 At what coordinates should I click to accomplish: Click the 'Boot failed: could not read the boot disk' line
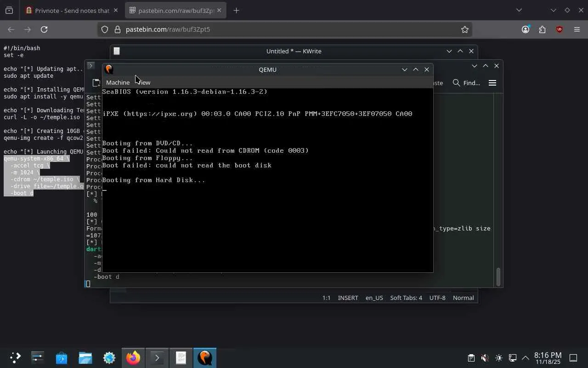pos(187,165)
